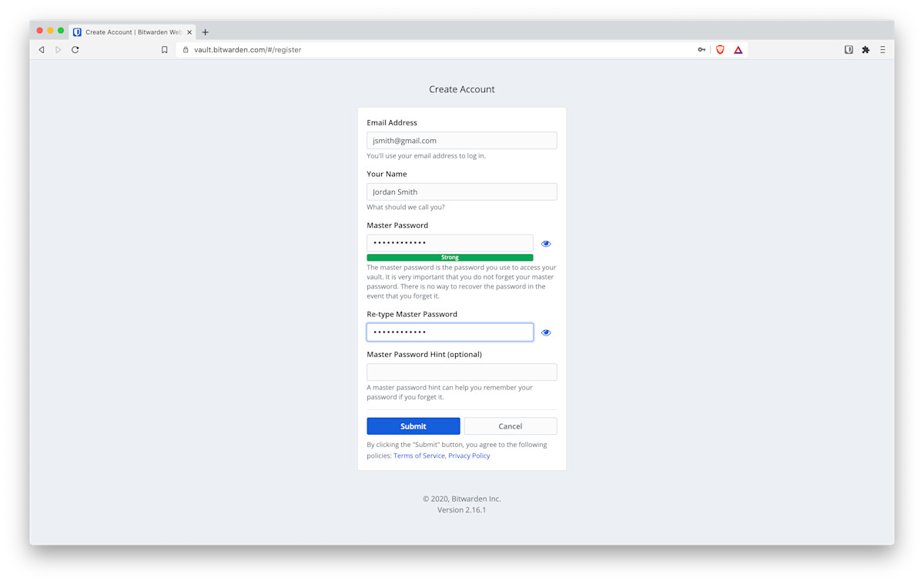
Task: Open the extensions puzzle piece icon
Action: (865, 50)
